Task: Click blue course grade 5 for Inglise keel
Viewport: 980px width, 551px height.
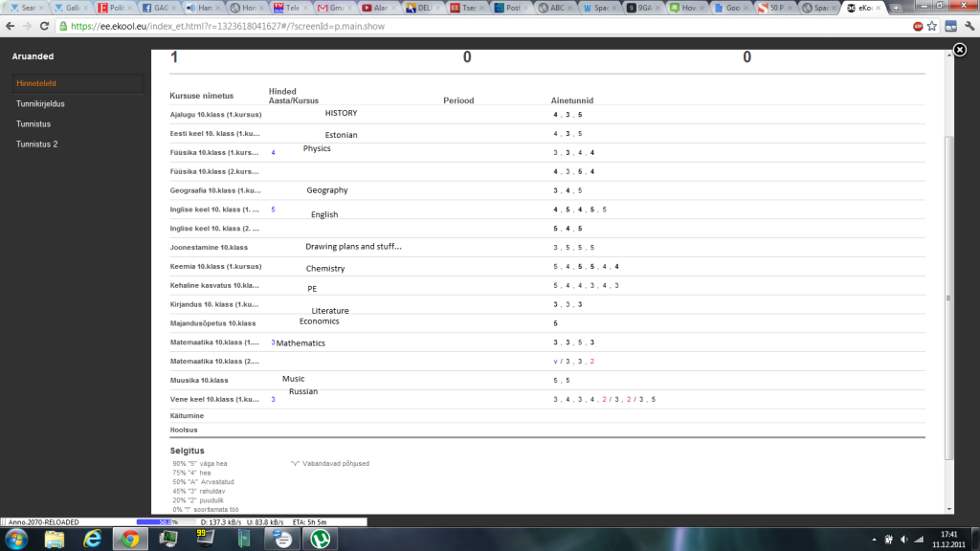Action: [x=273, y=209]
